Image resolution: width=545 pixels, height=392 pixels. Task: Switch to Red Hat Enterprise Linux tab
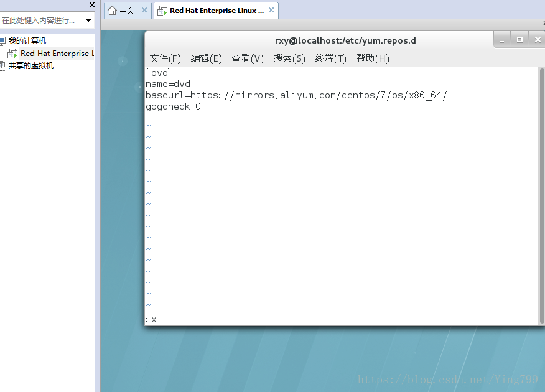[217, 11]
